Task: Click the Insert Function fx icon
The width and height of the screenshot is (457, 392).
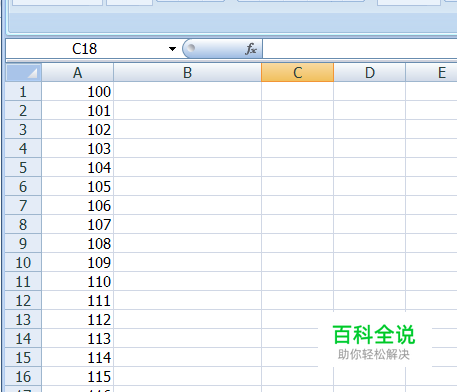Action: point(251,49)
